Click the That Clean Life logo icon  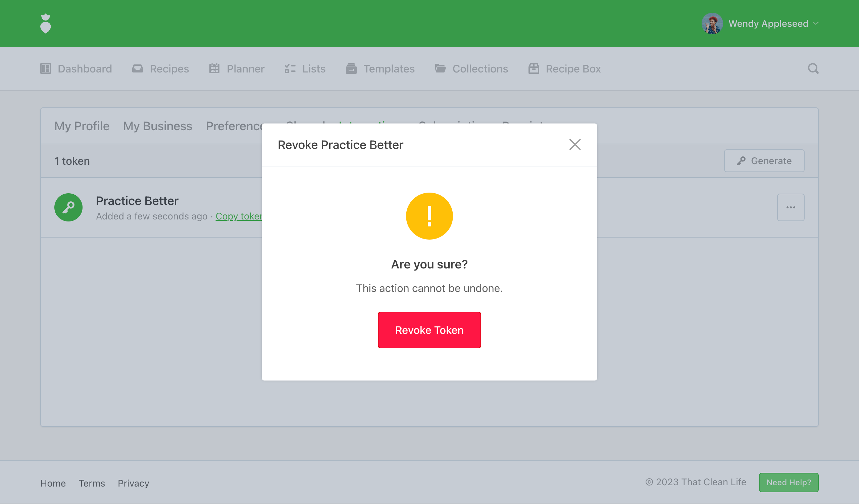pyautogui.click(x=45, y=23)
